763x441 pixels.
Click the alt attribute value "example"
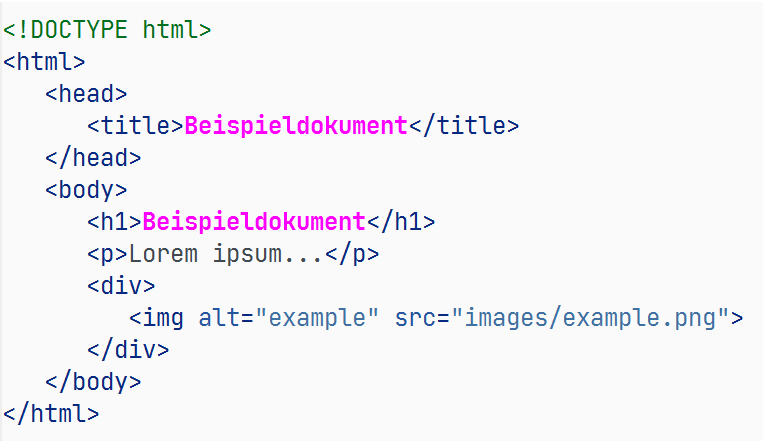point(317,318)
